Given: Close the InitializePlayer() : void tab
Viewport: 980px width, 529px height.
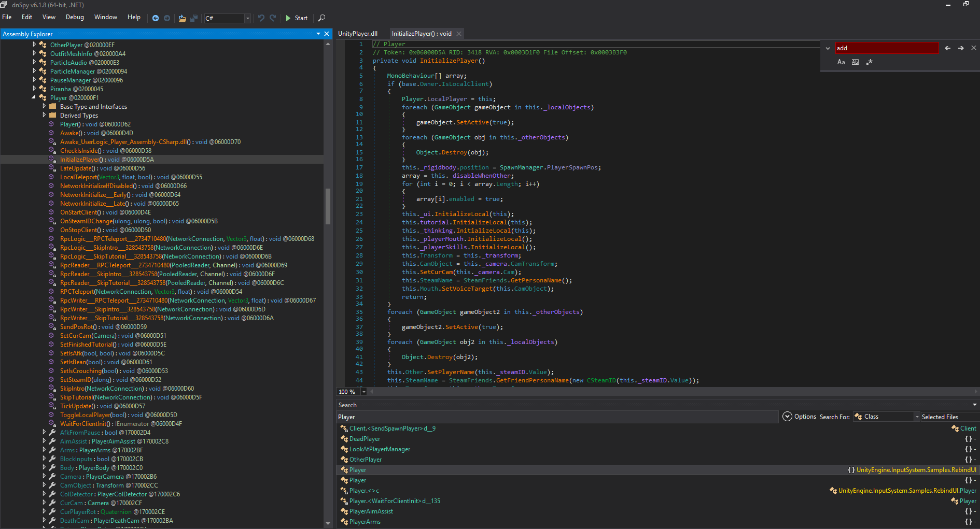Looking at the screenshot, I should 459,34.
